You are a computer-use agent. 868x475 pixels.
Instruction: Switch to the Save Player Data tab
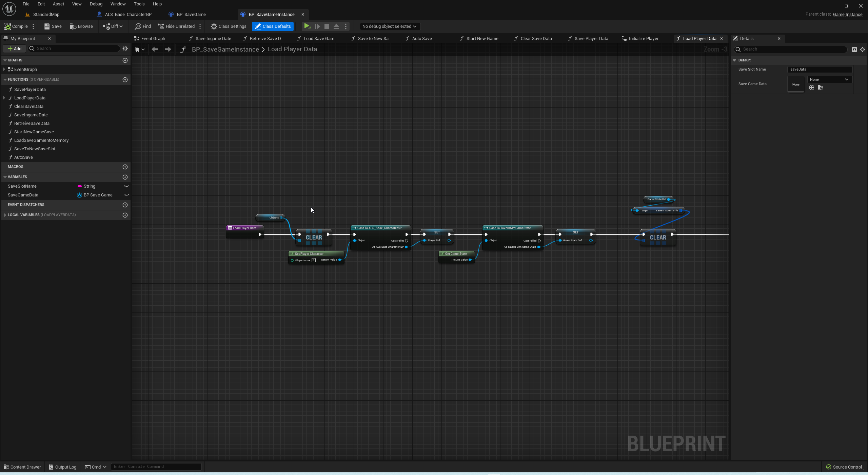(x=591, y=38)
